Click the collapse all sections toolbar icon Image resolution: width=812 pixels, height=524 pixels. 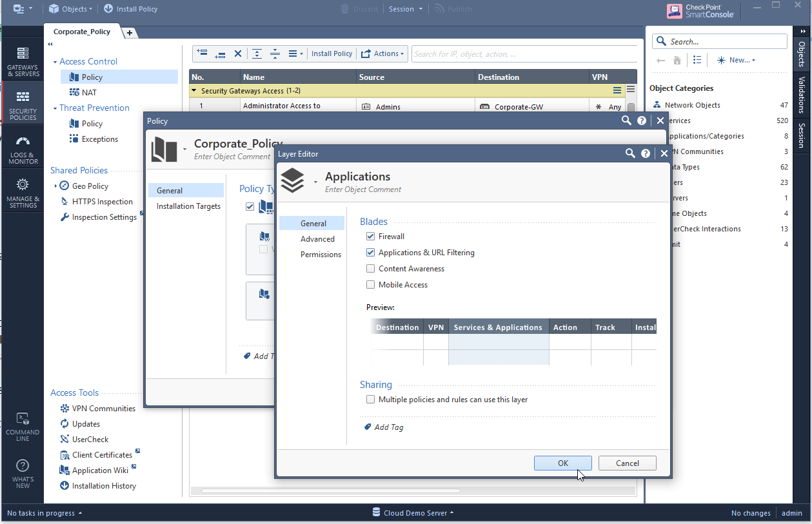click(275, 53)
